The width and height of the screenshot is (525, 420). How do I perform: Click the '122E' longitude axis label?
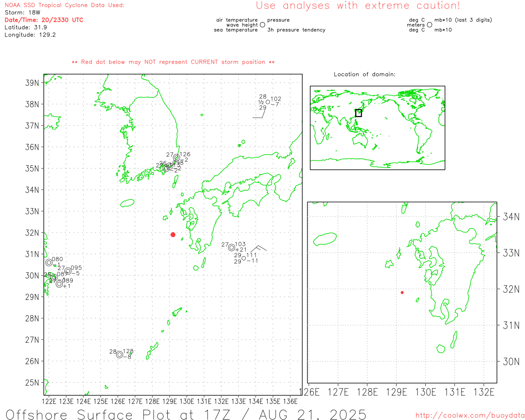coord(49,401)
